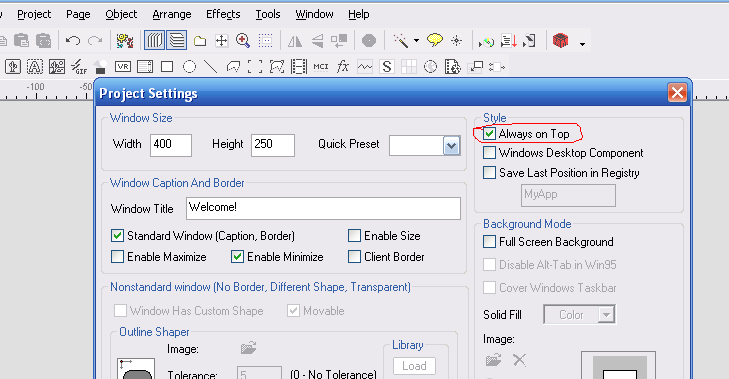Select the magnifier zoom tool
Screen dimensions: 729x379
(243, 41)
